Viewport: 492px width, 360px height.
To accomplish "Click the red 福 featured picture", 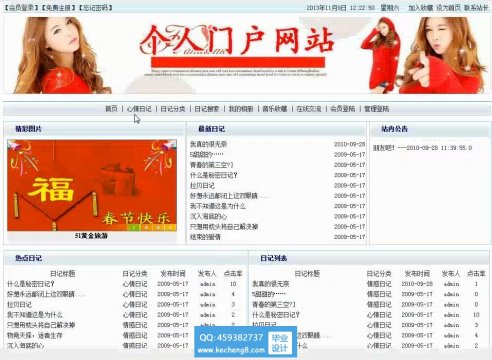I will (92, 185).
